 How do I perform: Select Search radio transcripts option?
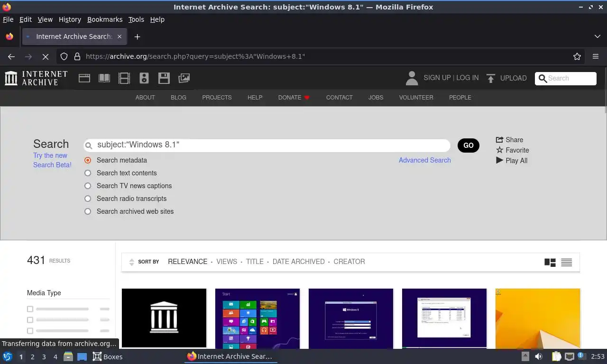coord(88,199)
